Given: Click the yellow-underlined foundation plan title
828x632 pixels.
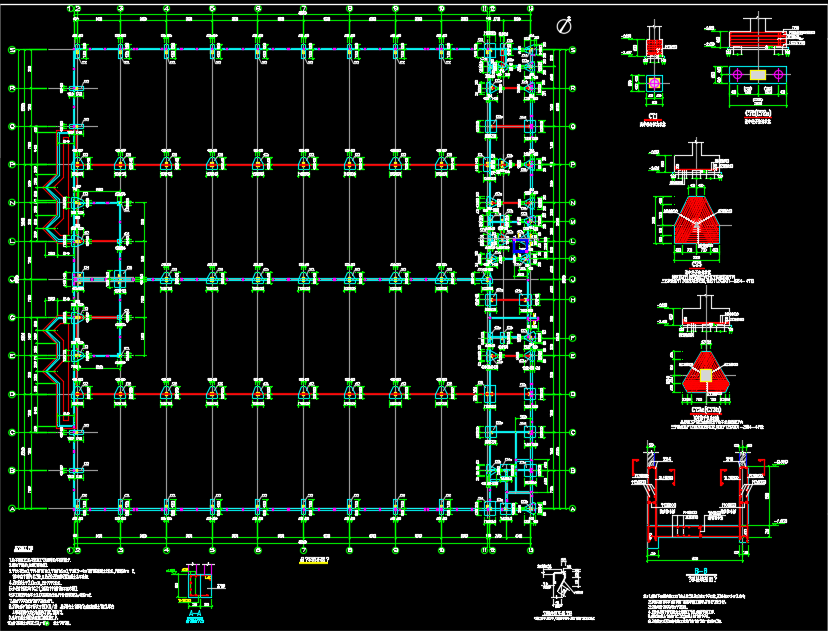Looking at the screenshot, I should point(314,561).
